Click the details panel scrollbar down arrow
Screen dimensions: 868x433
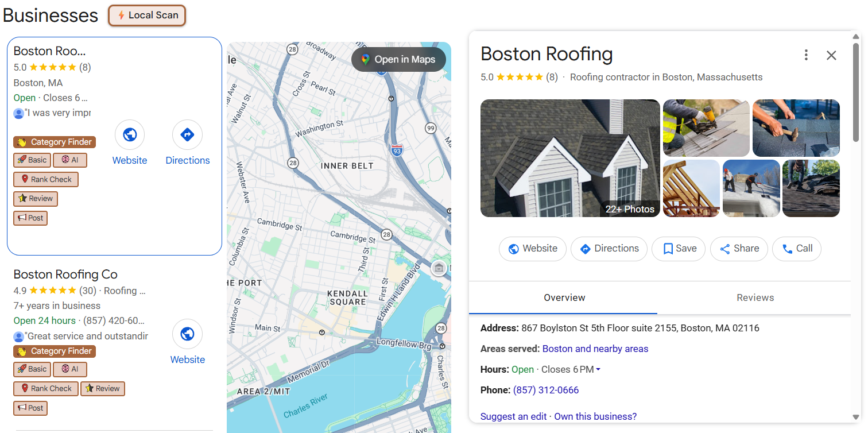pos(856,417)
